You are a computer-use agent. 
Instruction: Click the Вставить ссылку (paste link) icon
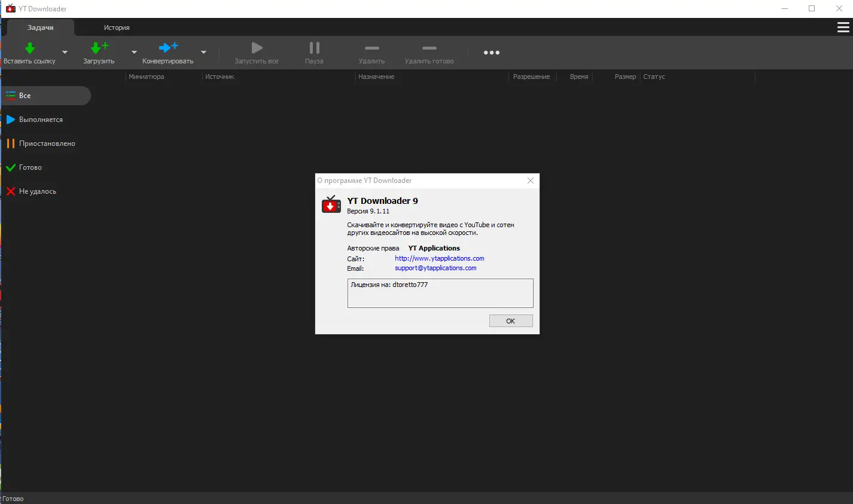[29, 47]
